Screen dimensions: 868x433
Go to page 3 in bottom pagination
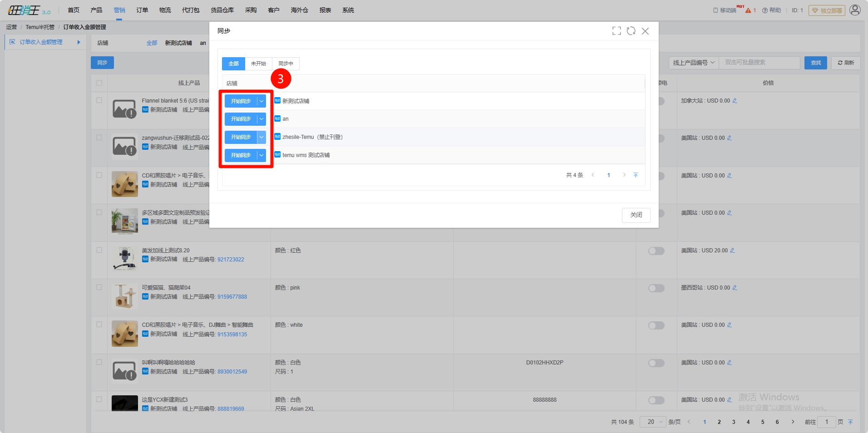pyautogui.click(x=734, y=422)
